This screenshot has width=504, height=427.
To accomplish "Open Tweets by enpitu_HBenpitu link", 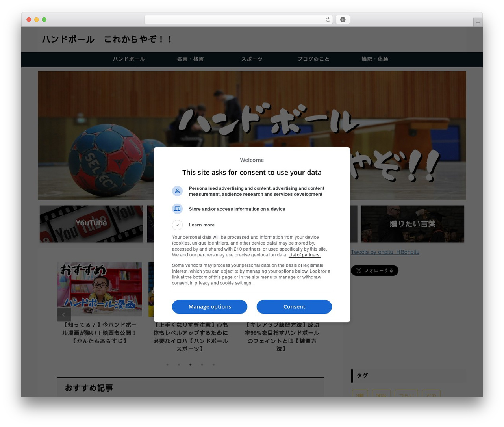I will click(x=385, y=252).
